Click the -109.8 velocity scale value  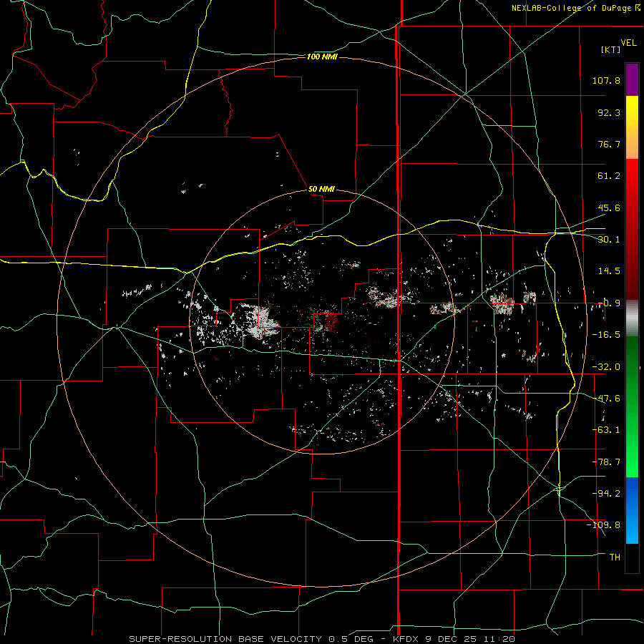(x=603, y=525)
